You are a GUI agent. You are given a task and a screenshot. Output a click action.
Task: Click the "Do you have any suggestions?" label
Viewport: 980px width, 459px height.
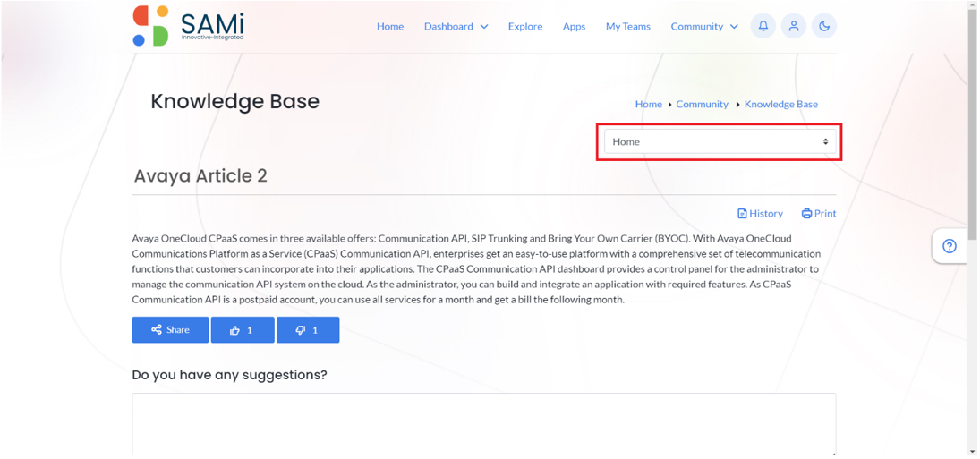(x=229, y=375)
